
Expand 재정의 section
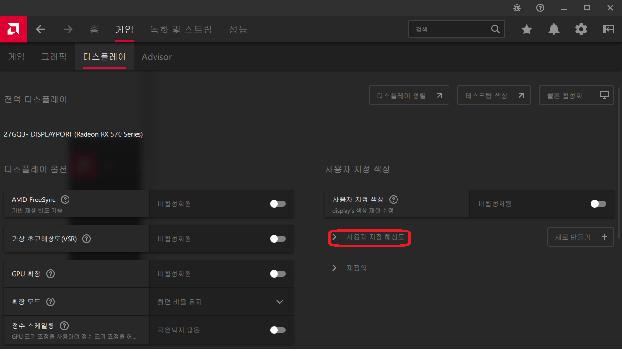pyautogui.click(x=350, y=268)
